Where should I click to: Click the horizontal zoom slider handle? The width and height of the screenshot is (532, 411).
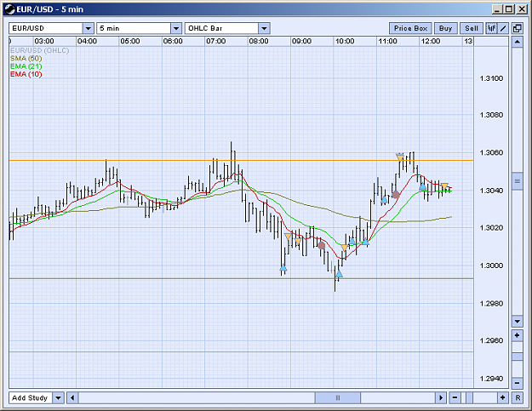(469, 397)
